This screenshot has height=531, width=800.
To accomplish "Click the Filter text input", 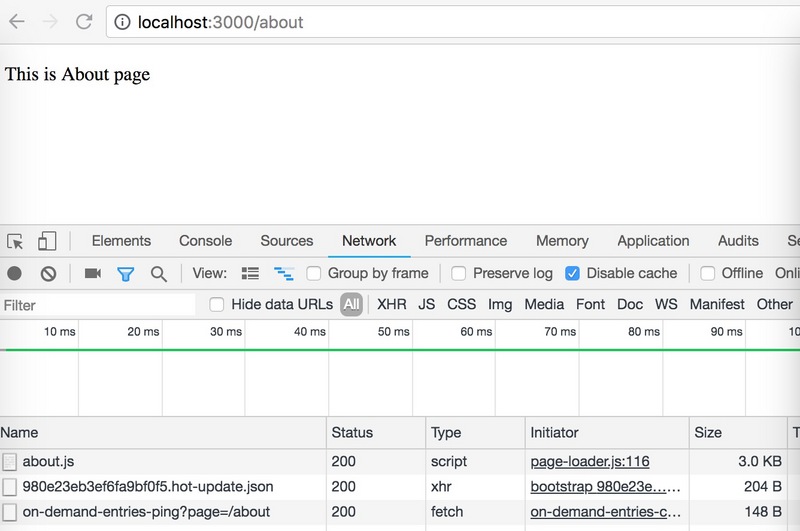I will coord(98,305).
